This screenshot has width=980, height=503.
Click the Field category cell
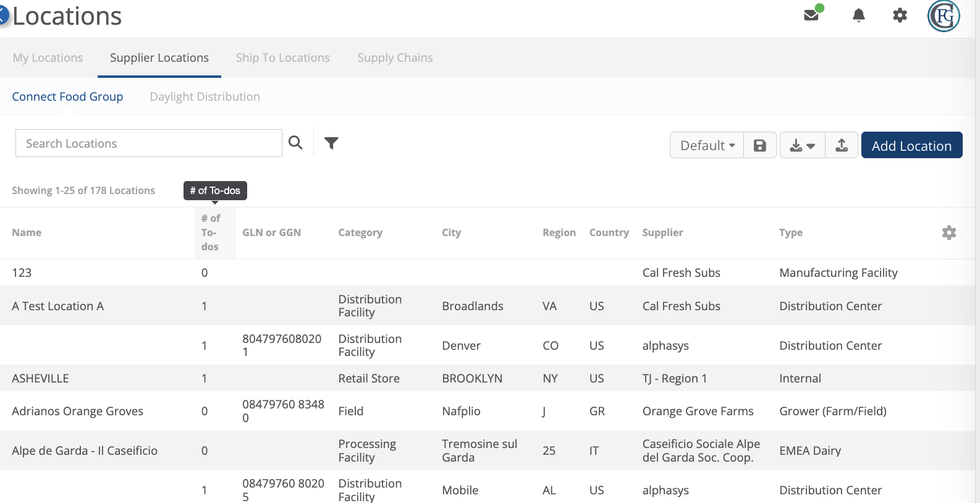click(350, 411)
